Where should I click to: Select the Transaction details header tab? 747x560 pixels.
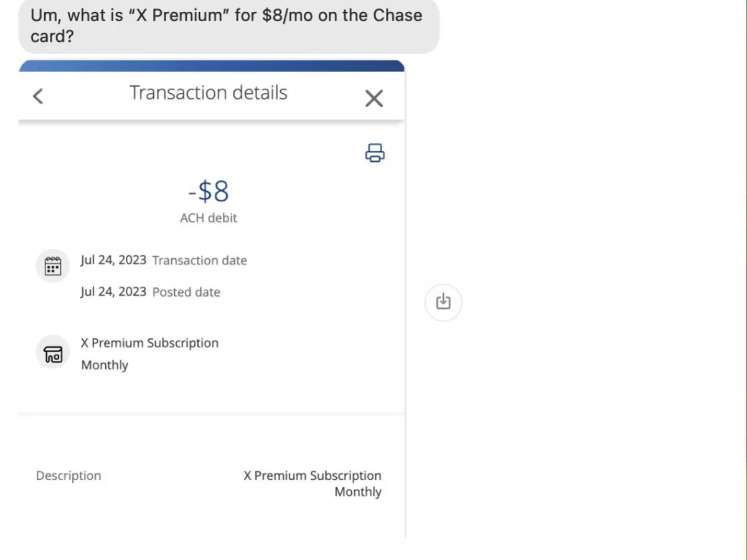pos(208,92)
